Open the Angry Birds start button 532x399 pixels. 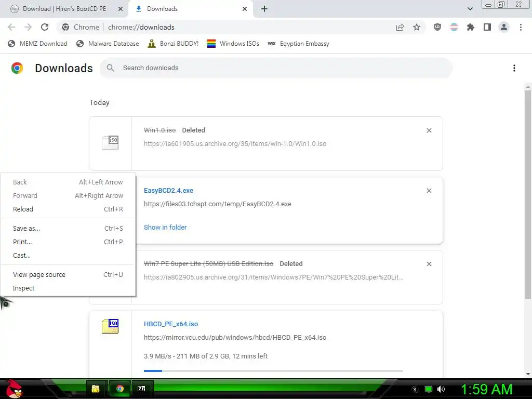point(14,389)
